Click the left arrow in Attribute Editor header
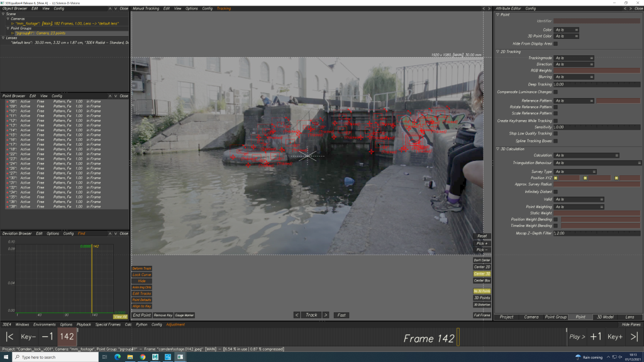 coord(625,8)
